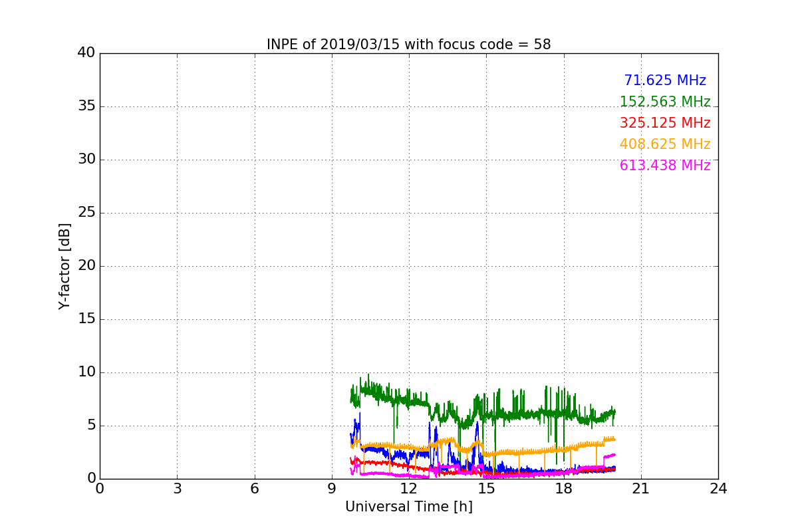Click the y-axis tick value 20
The width and height of the screenshot is (798, 532).
86,266
